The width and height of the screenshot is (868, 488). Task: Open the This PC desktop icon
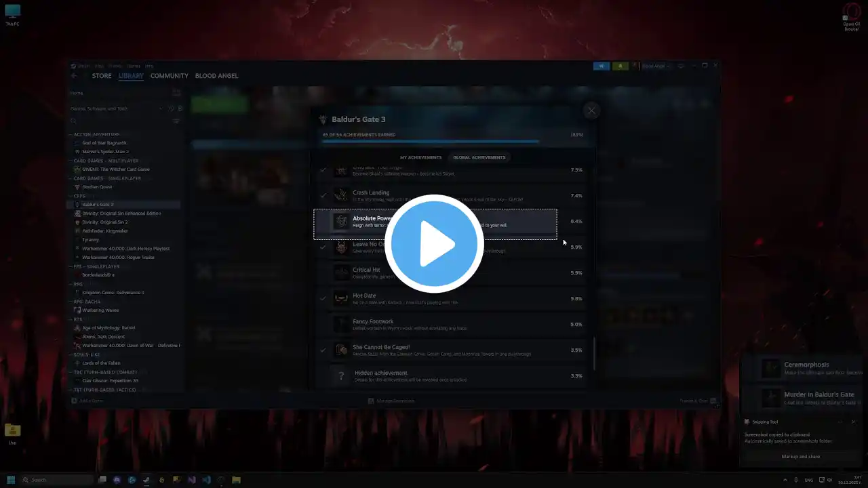(x=12, y=15)
